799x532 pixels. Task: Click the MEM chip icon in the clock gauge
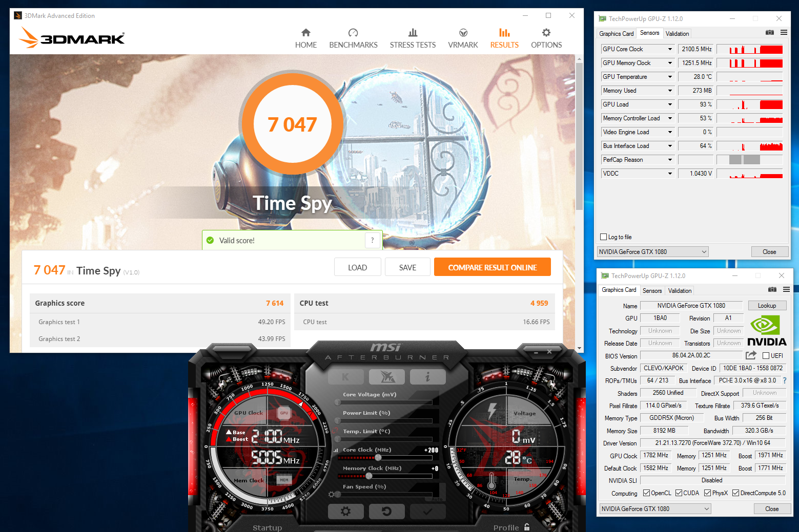[x=284, y=480]
